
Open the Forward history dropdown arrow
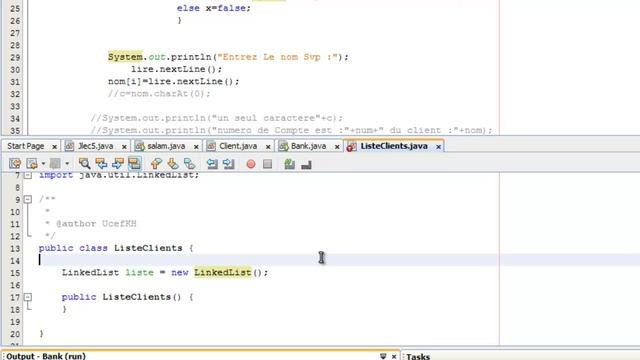pyautogui.click(x=67, y=164)
